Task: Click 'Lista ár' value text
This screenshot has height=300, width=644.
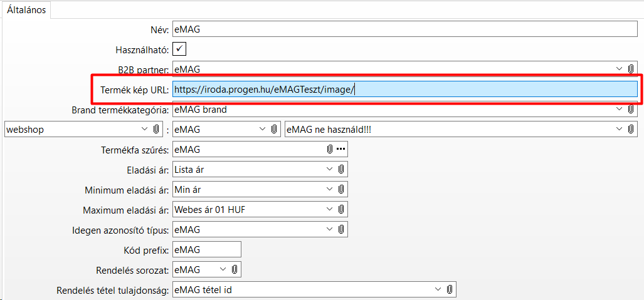Action: pos(189,168)
